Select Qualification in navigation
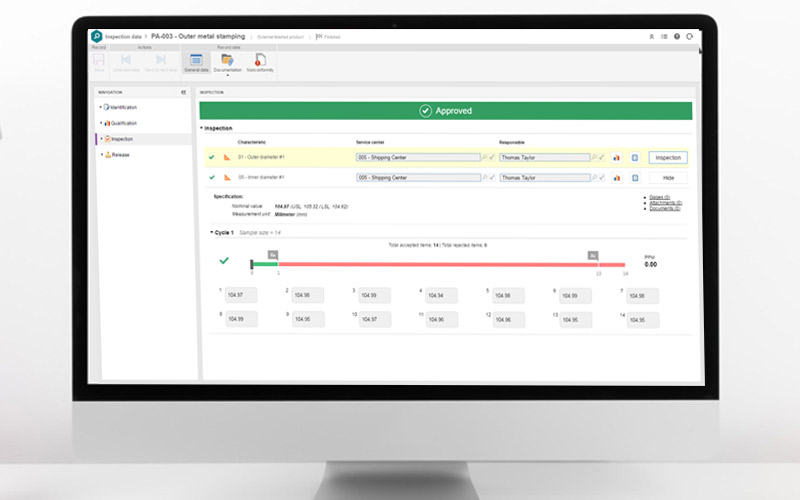The width and height of the screenshot is (800, 500). pyautogui.click(x=124, y=123)
